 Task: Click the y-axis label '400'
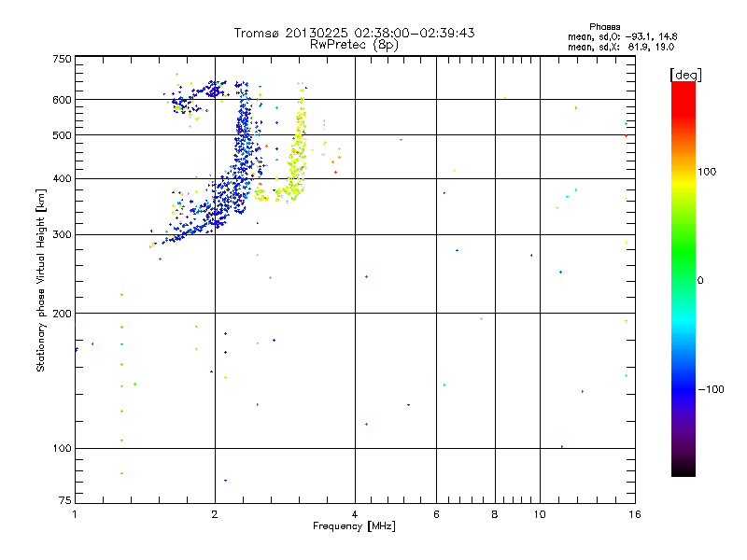62,179
